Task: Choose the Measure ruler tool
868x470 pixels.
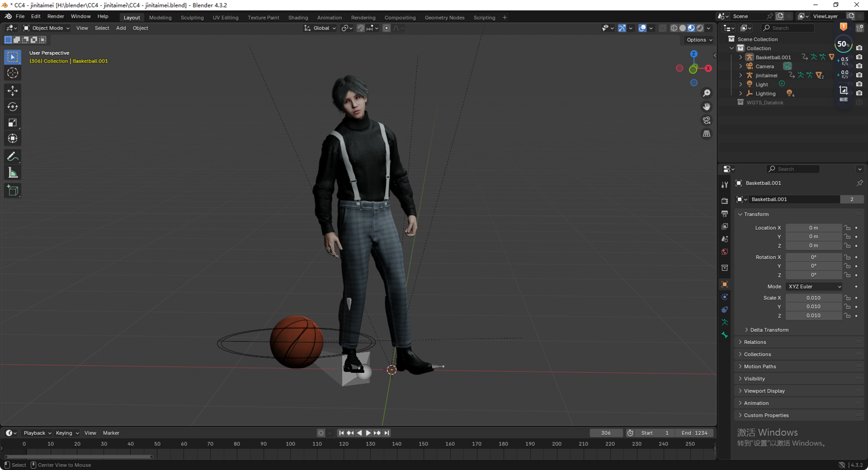Action: tap(13, 173)
